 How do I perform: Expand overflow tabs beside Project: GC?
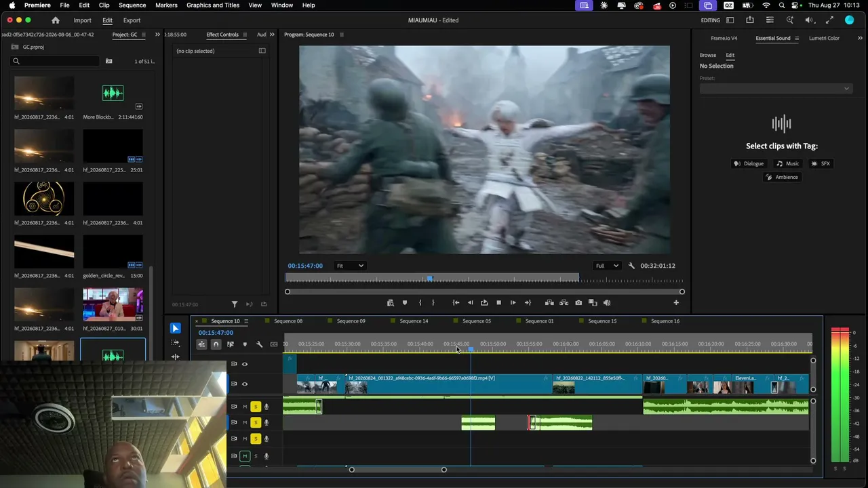click(x=157, y=35)
